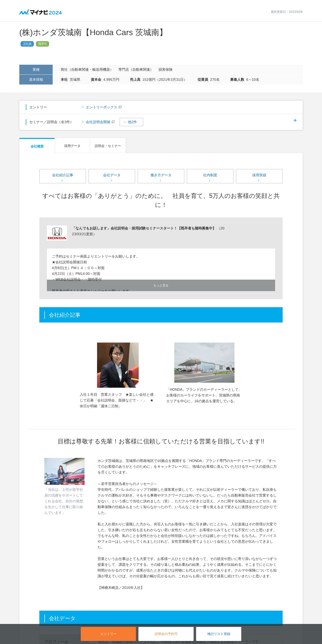
Task: Switch to the 会社概要 tab
Action: click(x=37, y=146)
